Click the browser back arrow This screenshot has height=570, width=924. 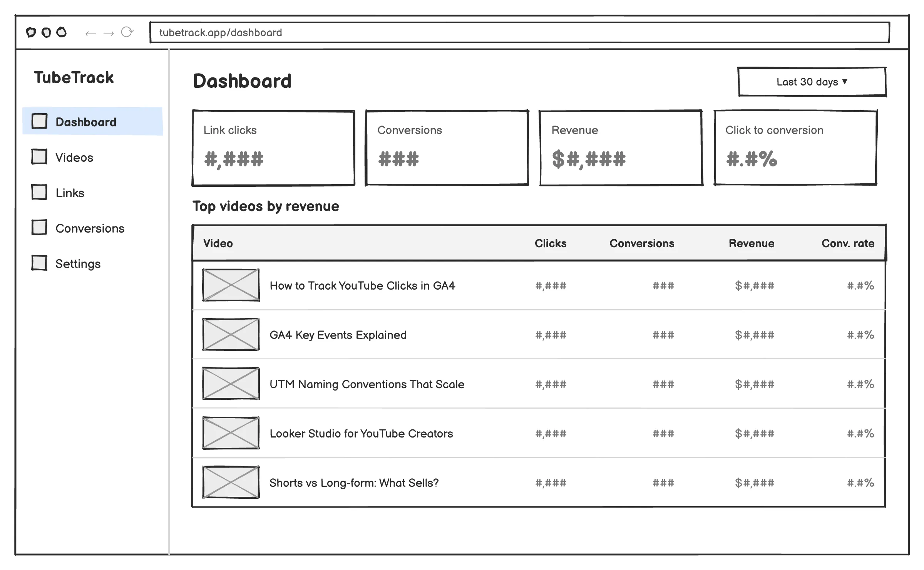90,34
